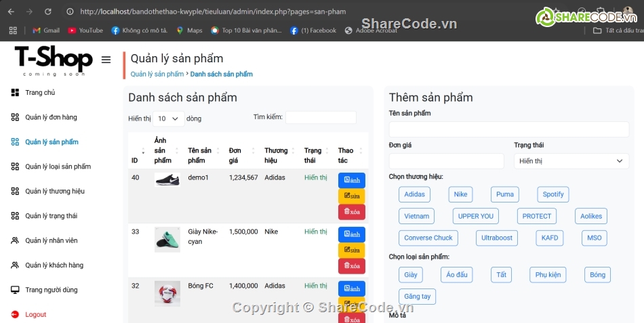Click the Bóng FC ball thumbnail

point(167,293)
